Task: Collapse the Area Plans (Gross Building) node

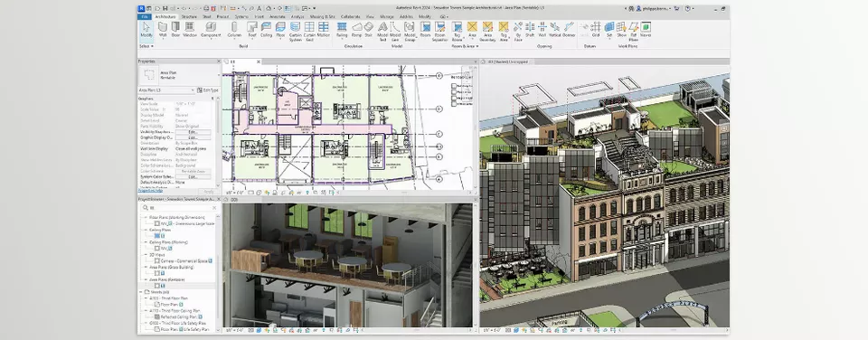Action: pyautogui.click(x=146, y=267)
